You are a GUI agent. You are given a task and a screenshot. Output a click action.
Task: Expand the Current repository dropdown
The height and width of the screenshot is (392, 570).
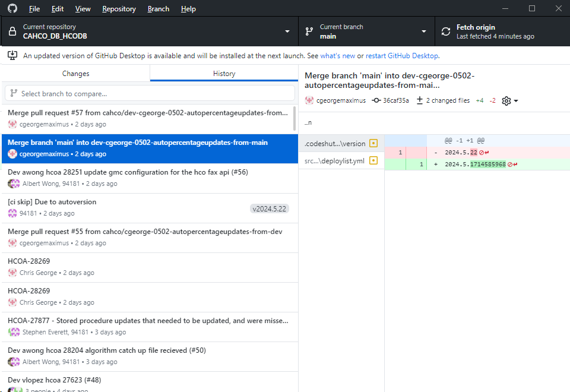coord(287,31)
